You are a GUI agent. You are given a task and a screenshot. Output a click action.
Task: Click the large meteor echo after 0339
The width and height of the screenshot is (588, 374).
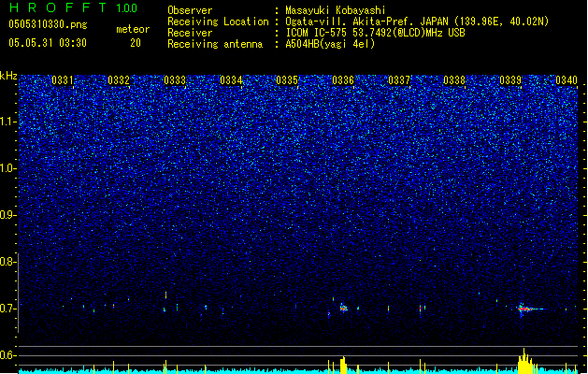point(527,309)
